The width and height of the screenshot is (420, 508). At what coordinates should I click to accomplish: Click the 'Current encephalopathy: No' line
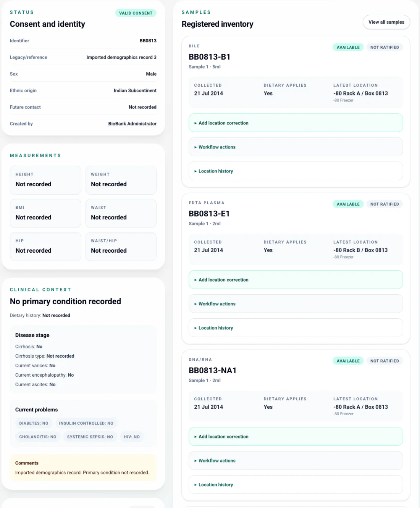tap(44, 375)
